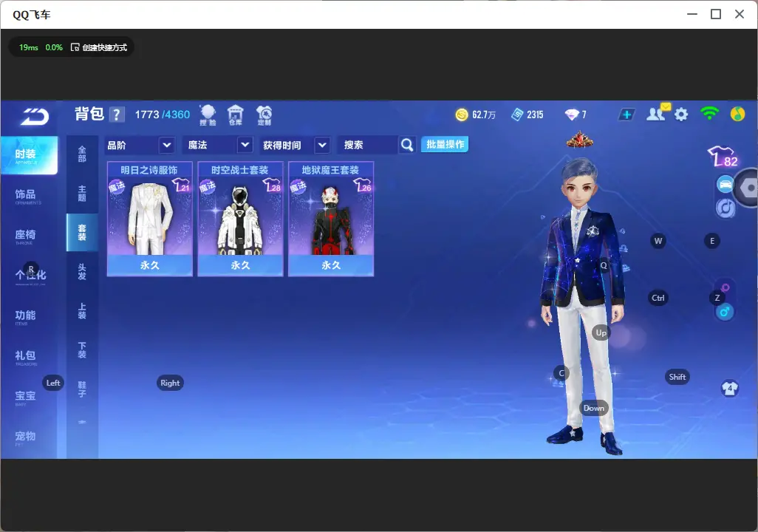Click the outfit score shirt icon showing 82
758x532 pixels.
723,156
